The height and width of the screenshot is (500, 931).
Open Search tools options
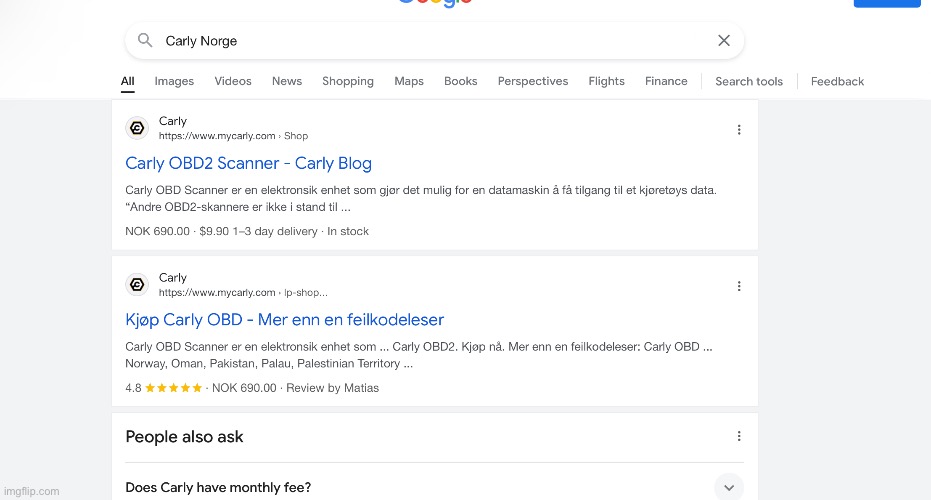[x=749, y=81]
